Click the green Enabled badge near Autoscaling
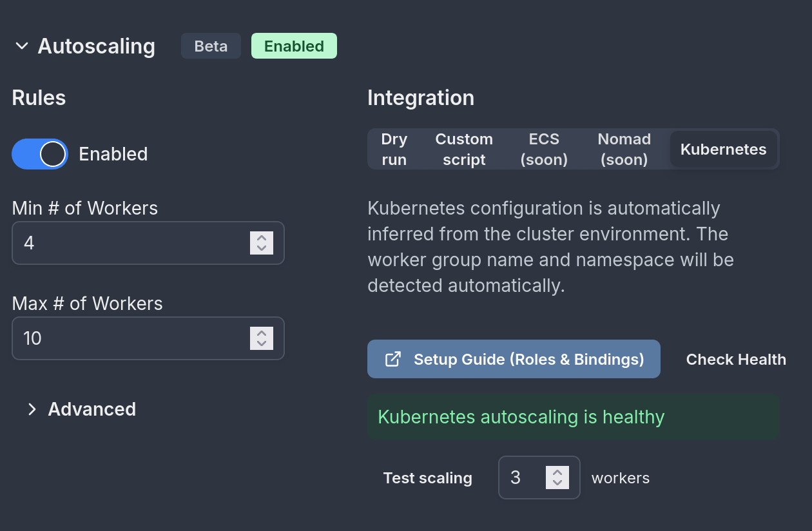The width and height of the screenshot is (812, 531). point(294,46)
